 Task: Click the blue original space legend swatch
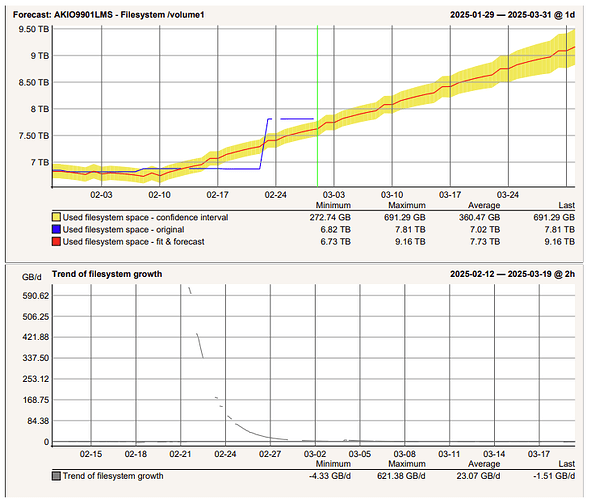click(x=56, y=230)
